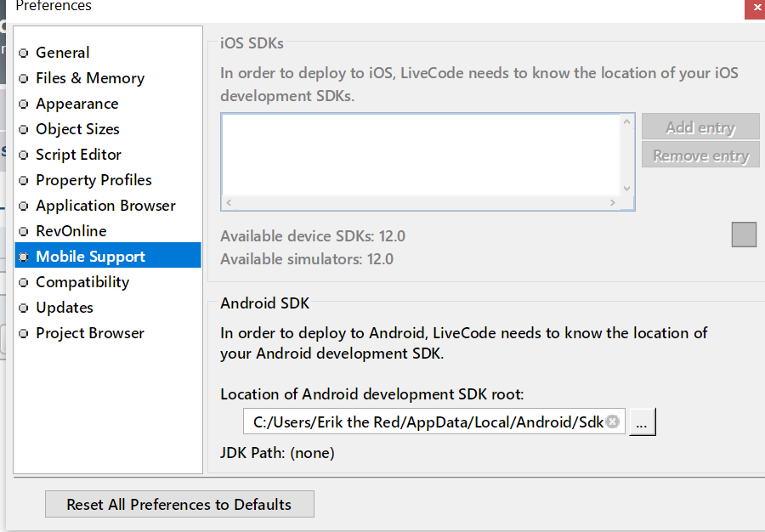Show RevOnline preferences
This screenshot has width=765, height=532.
[x=71, y=231]
